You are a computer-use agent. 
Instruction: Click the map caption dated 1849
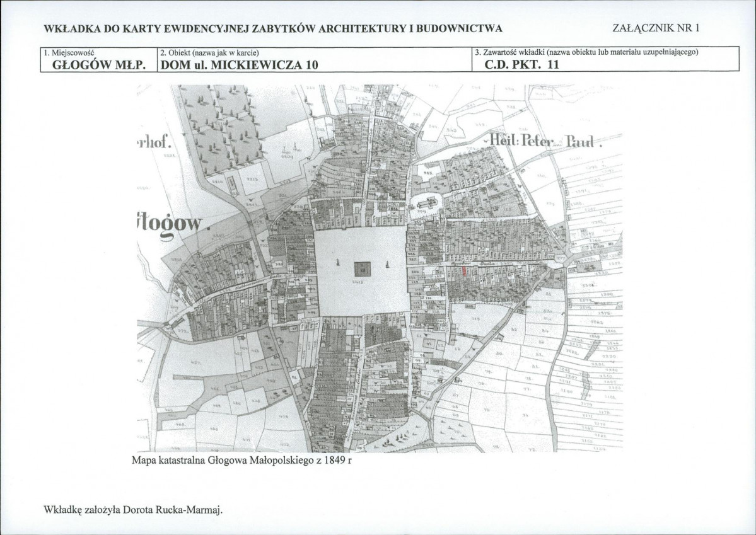[x=242, y=460]
